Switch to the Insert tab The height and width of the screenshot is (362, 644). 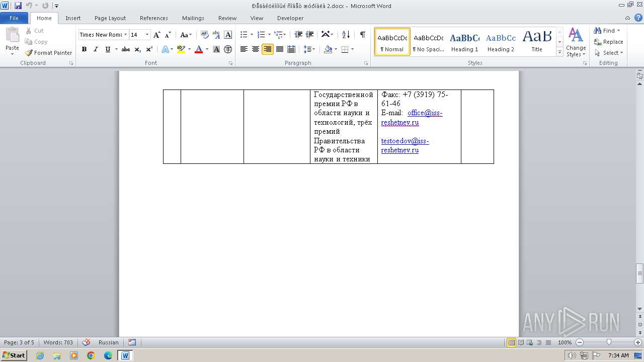(x=73, y=18)
